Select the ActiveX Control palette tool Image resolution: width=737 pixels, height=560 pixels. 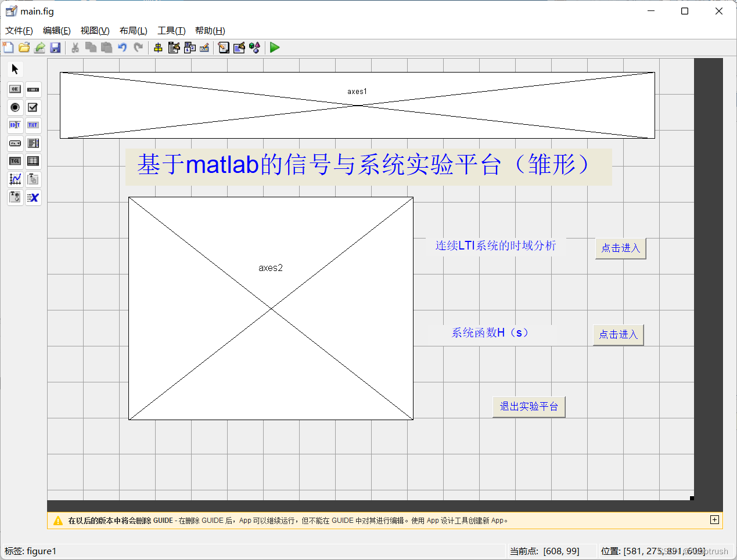pyautogui.click(x=33, y=197)
